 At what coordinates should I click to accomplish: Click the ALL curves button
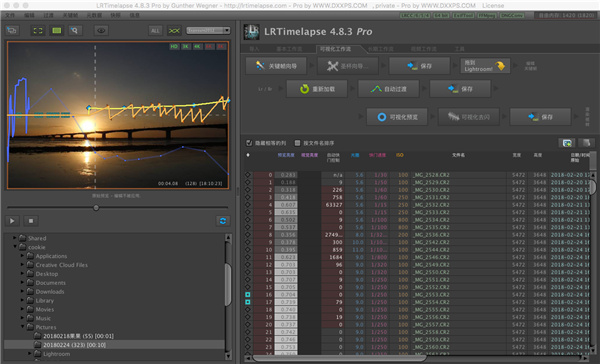point(155,31)
